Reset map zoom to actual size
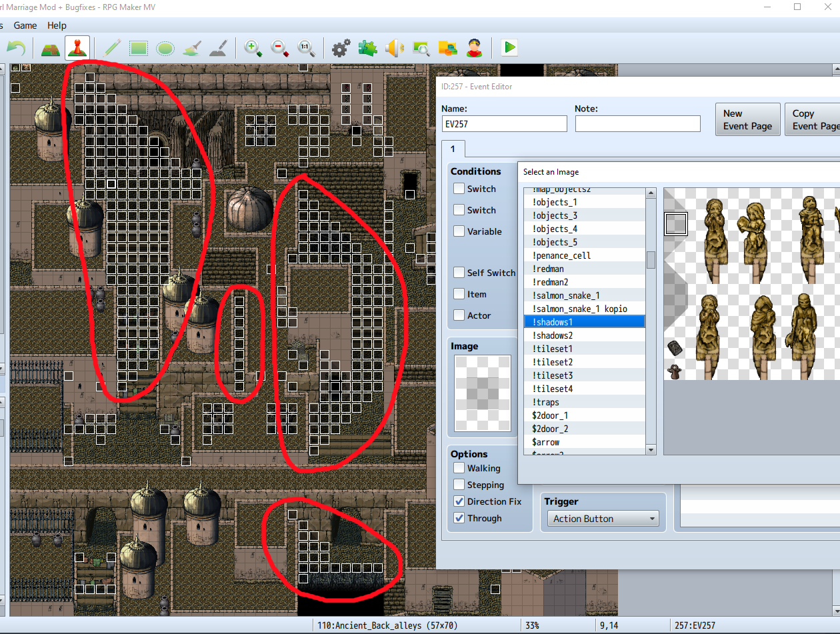This screenshot has width=840, height=634. point(306,48)
